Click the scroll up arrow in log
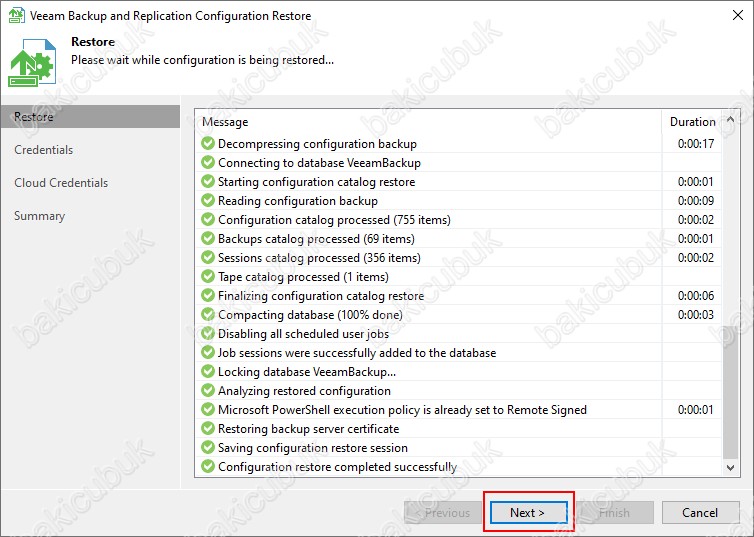Screen dimensions: 754x537 pos(730,120)
